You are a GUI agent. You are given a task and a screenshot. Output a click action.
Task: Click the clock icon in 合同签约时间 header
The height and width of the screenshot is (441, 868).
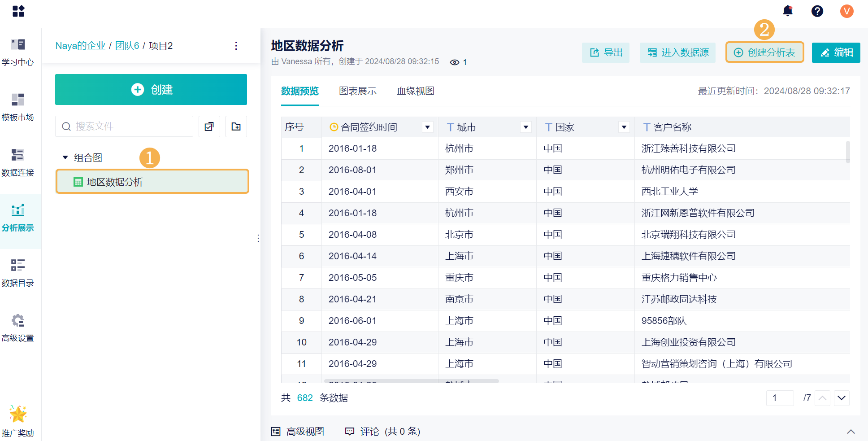click(x=334, y=127)
